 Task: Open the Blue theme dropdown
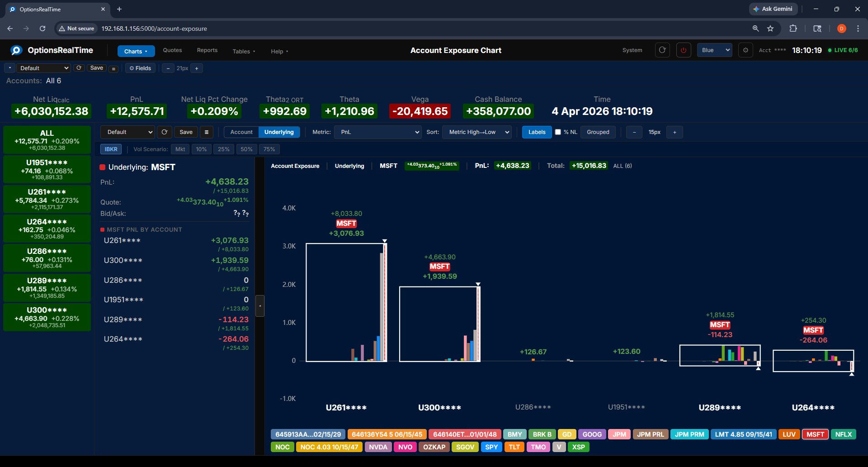[714, 50]
